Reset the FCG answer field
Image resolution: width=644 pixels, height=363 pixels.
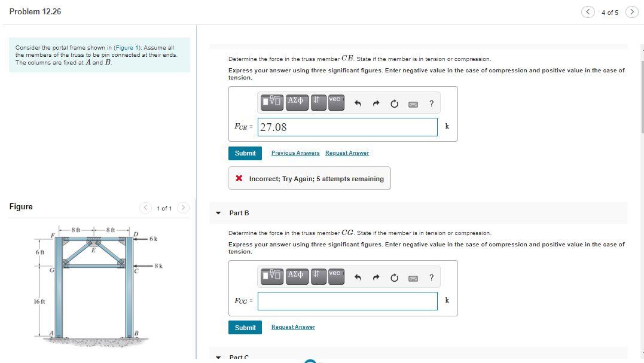point(394,277)
